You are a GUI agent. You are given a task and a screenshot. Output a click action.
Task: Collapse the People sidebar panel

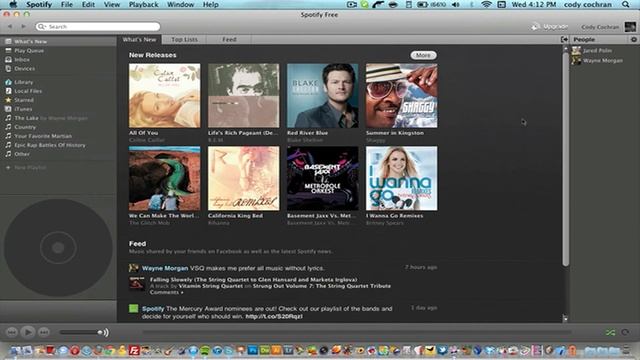(x=564, y=40)
